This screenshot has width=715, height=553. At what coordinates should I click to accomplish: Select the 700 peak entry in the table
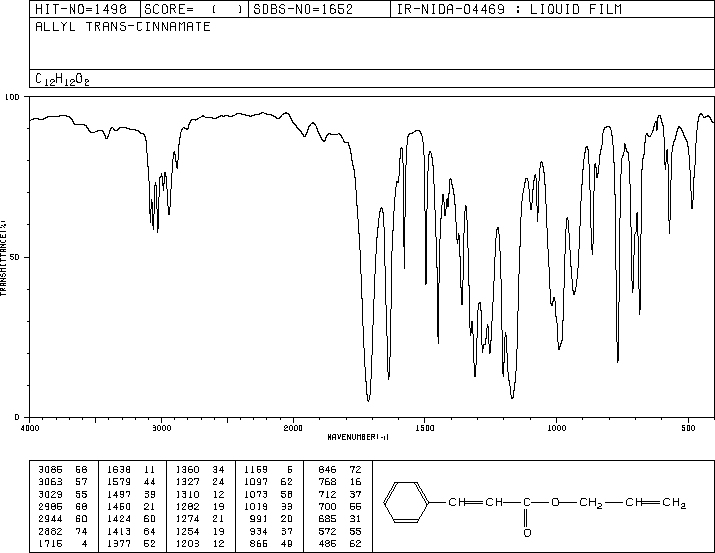click(340, 506)
